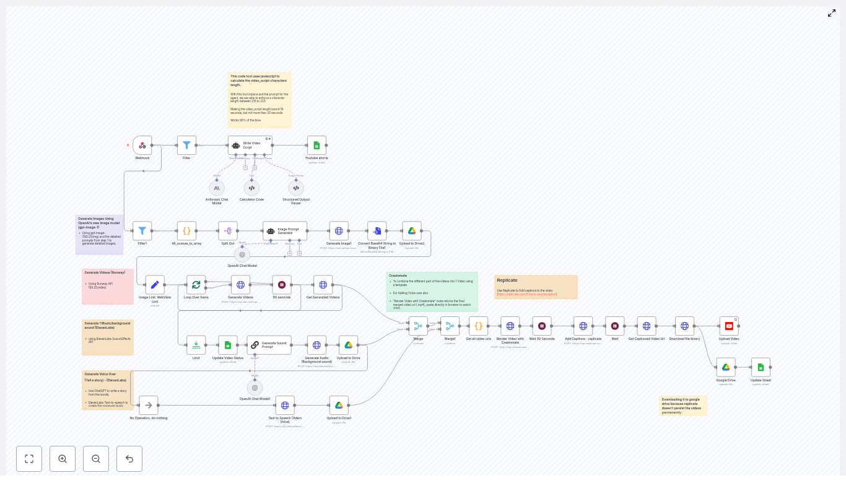Click the Undo button in the toolbar

(x=129, y=459)
